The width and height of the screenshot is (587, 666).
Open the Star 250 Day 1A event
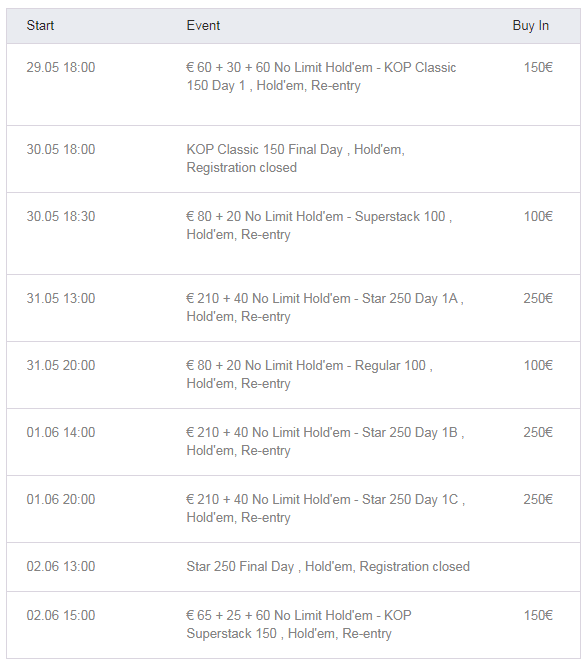click(325, 308)
